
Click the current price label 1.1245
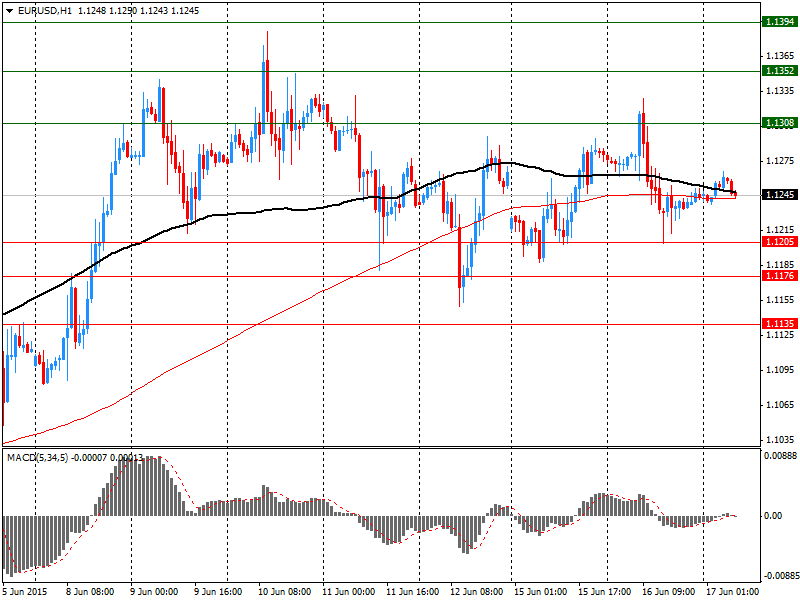[x=780, y=195]
